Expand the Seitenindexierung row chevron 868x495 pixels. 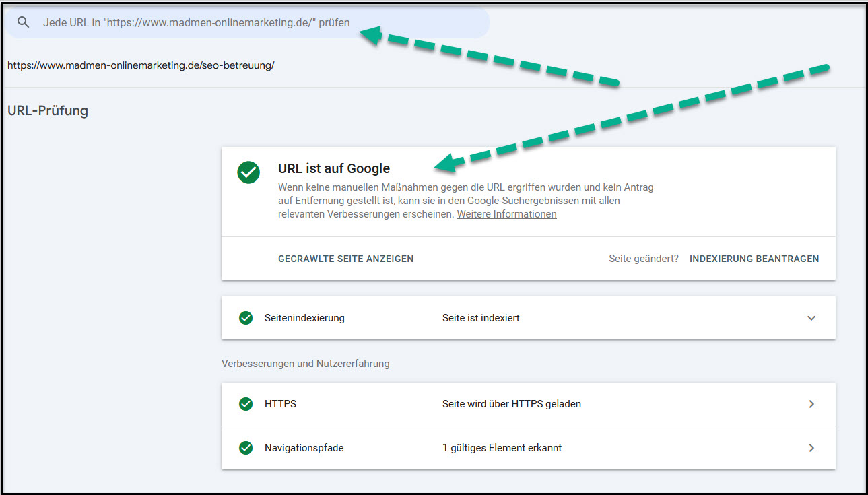pos(811,318)
